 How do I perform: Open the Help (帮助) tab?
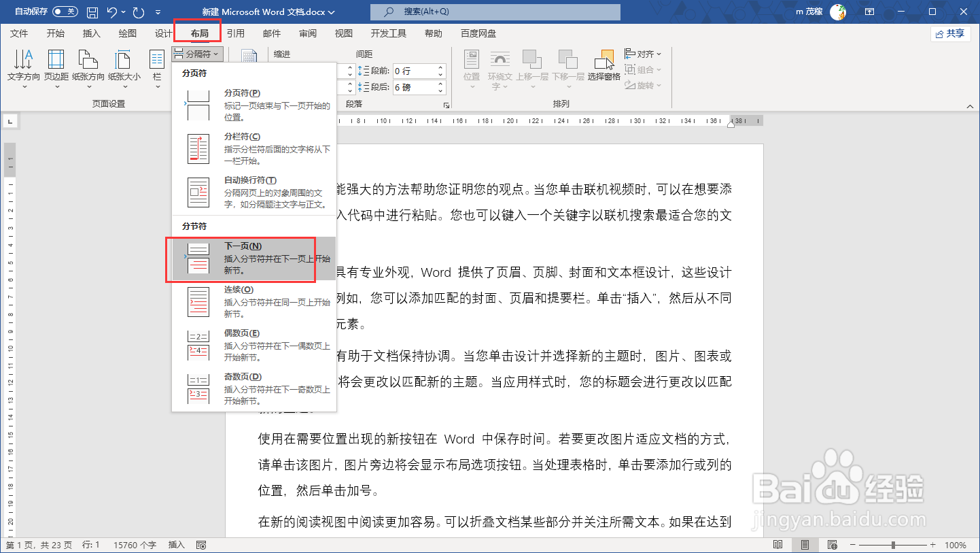pyautogui.click(x=434, y=33)
